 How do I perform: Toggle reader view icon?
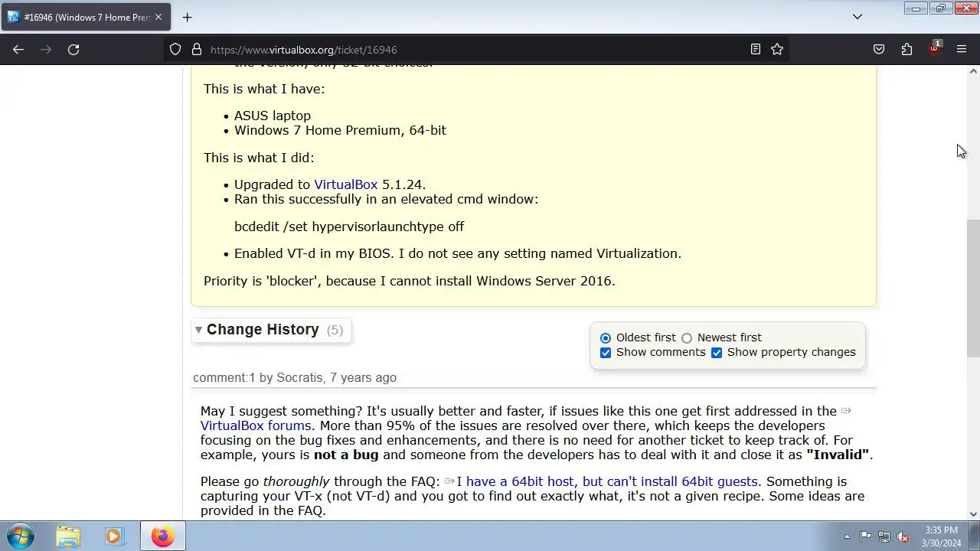point(756,50)
